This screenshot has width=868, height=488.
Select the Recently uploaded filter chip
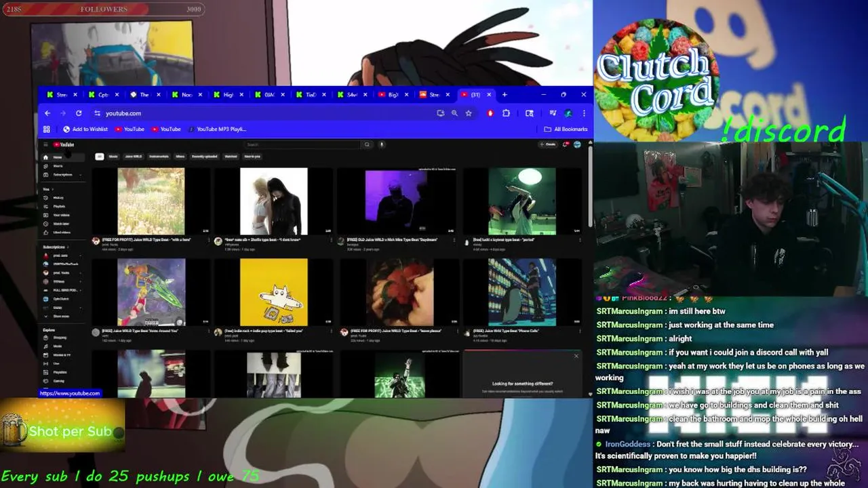205,157
